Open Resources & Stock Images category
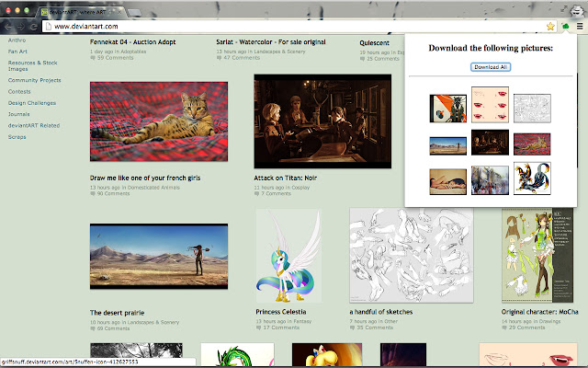 point(33,65)
